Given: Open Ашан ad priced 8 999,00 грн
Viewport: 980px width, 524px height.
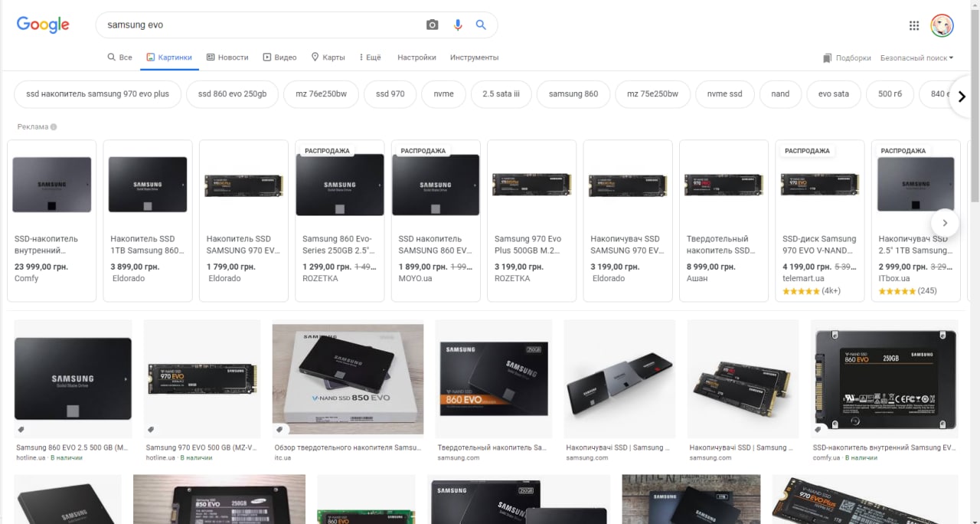Looking at the screenshot, I should coord(724,221).
